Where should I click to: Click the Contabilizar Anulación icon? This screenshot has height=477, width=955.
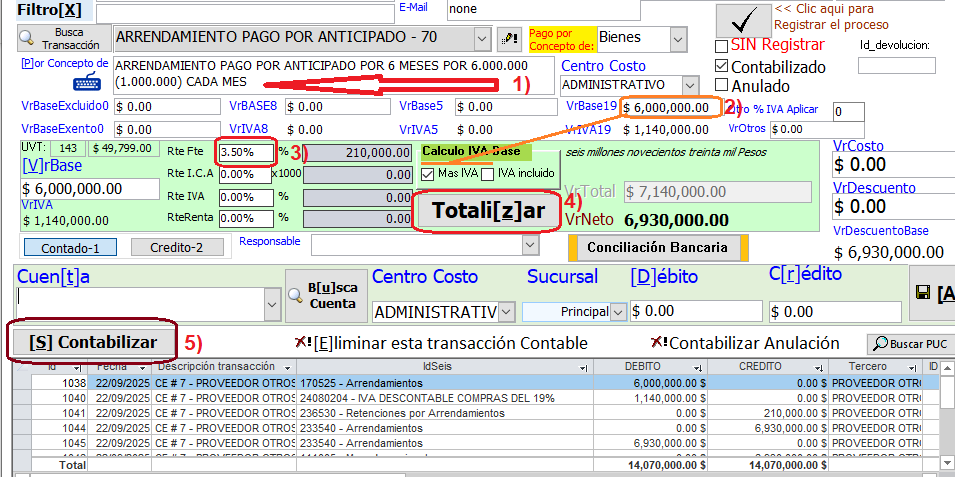[x=658, y=343]
